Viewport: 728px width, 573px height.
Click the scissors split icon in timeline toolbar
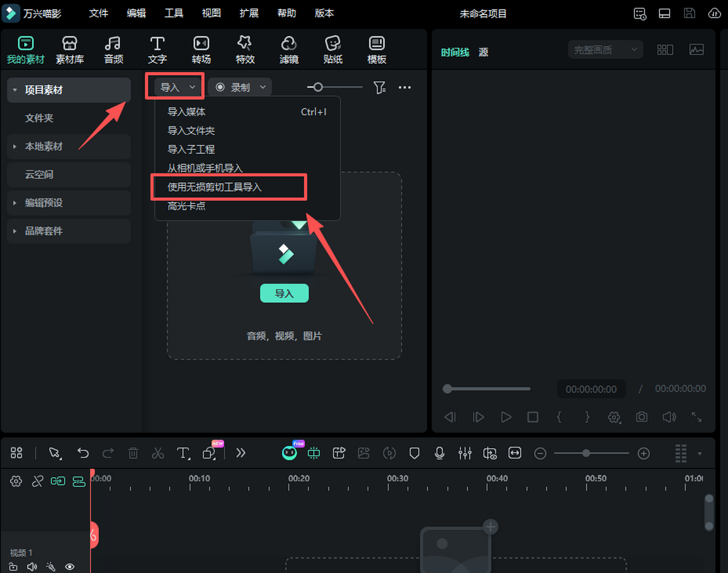158,453
